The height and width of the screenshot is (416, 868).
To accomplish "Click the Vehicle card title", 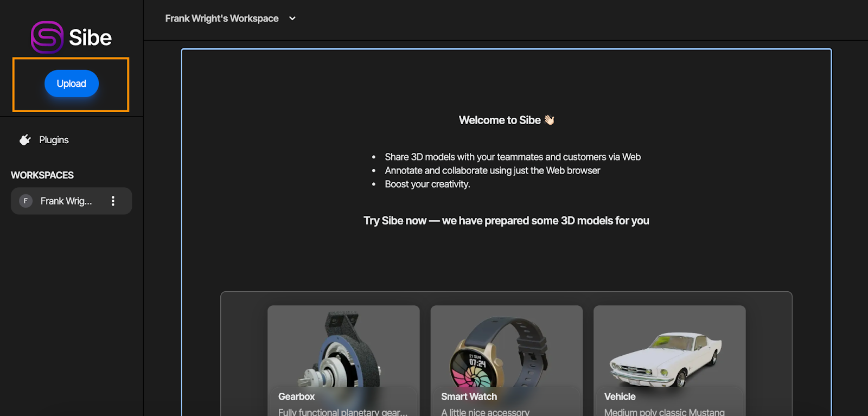I will point(620,396).
